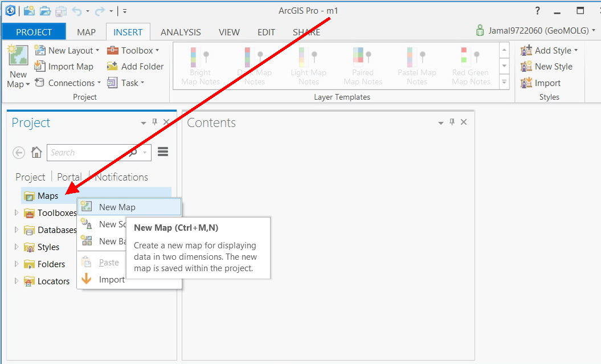Screen dimensions: 601x364
Task: Select Light Map Notes template
Action: pos(309,66)
